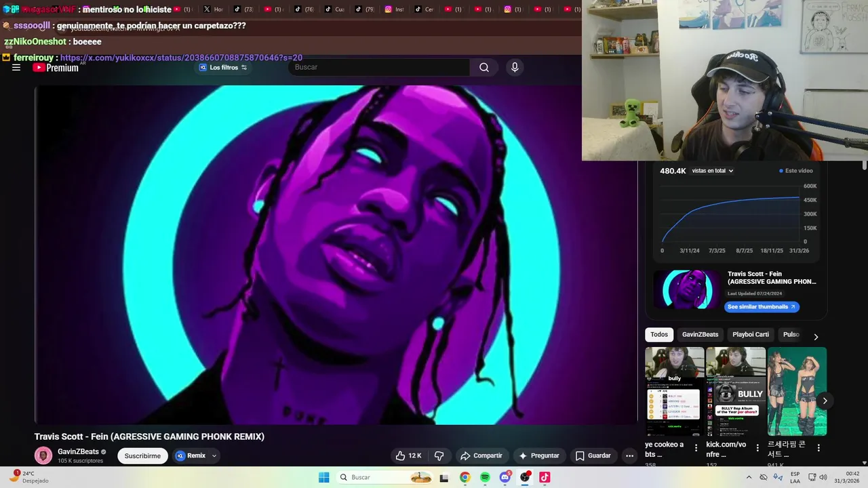Open Windows Start menu

pos(324,477)
